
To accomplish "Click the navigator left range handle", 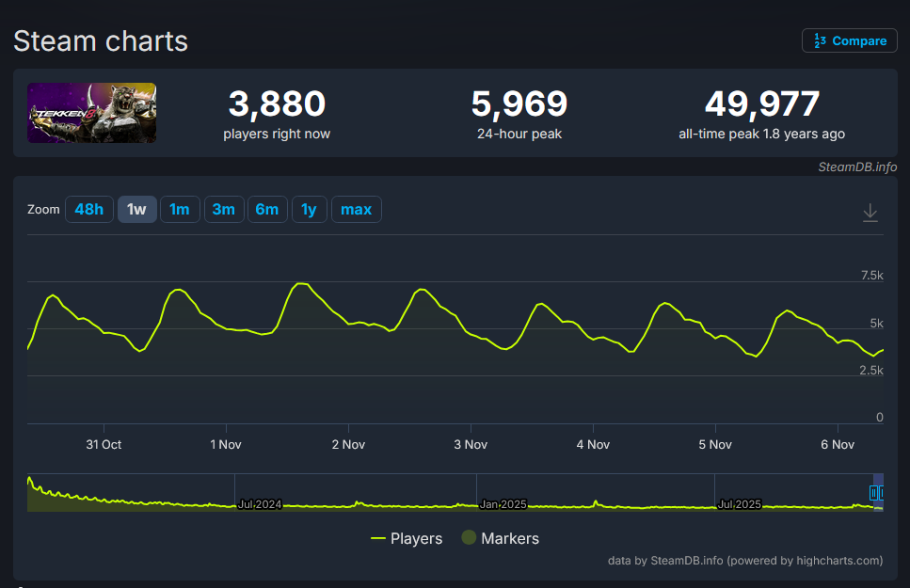I will pos(873,493).
